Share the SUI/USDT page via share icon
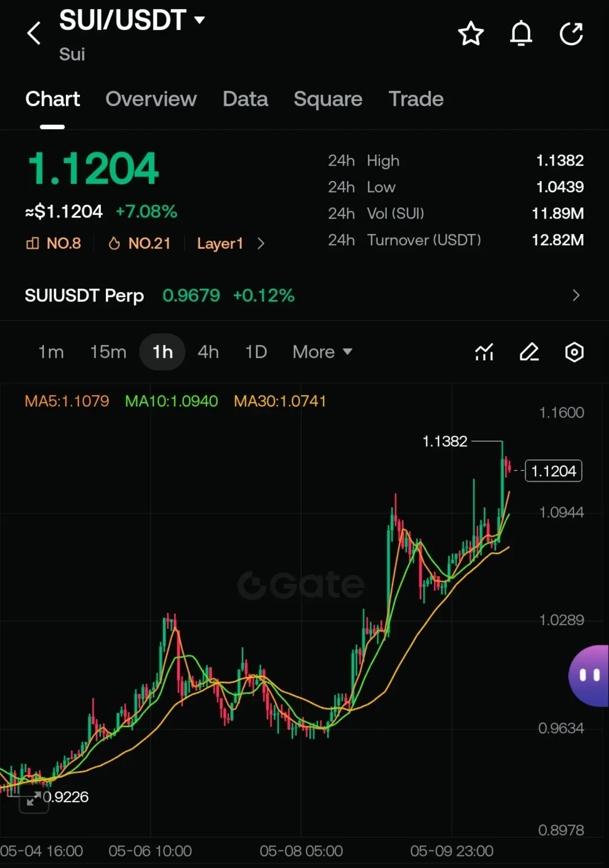 tap(571, 34)
